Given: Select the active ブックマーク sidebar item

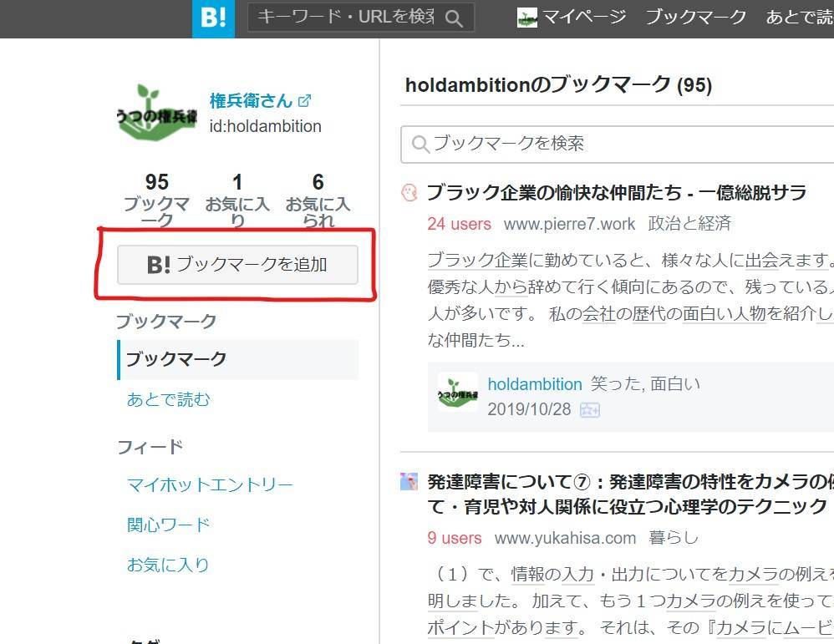Looking at the screenshot, I should point(238,359).
